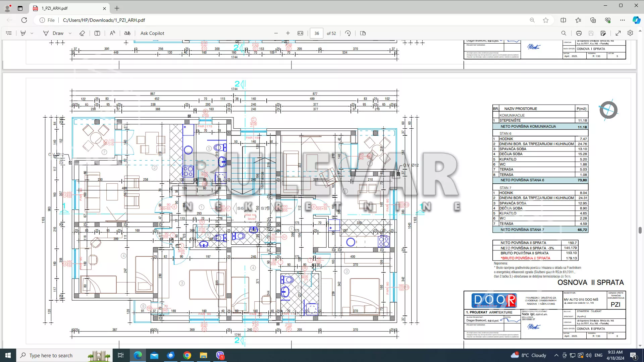Viewport: 644px width, 362px height.
Task: Open Task View
Action: coord(121,355)
